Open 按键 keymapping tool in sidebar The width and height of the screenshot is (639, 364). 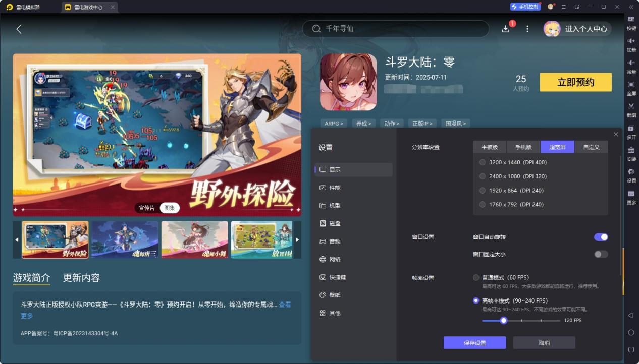[x=631, y=22]
